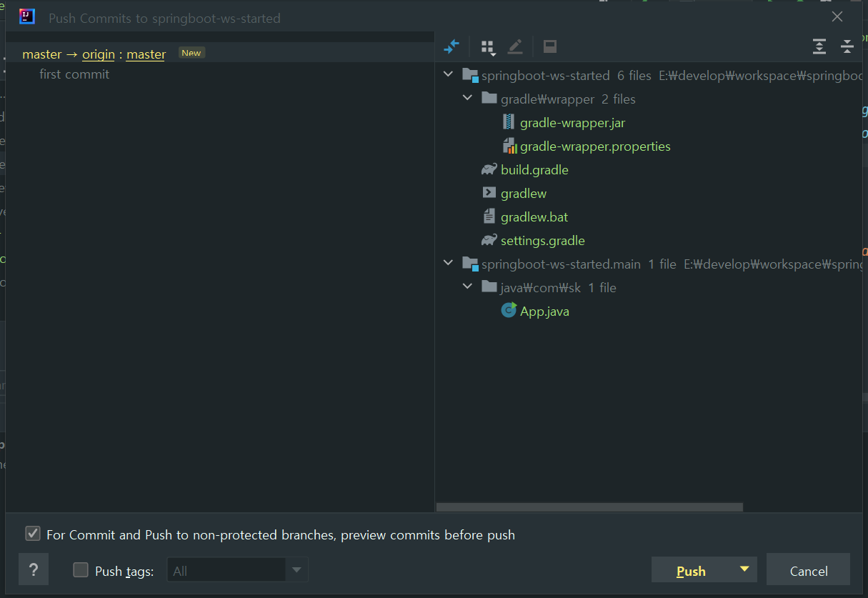Toggle the preview commits before push checkbox
The image size is (868, 598).
click(x=33, y=534)
